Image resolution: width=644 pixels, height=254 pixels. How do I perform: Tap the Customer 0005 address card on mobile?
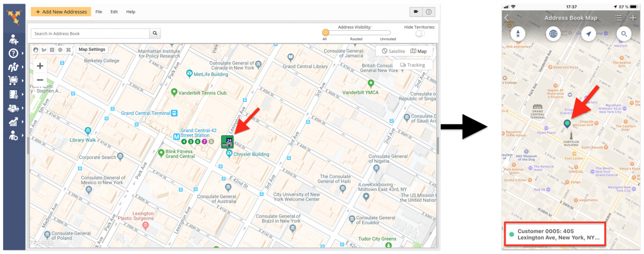pos(555,234)
